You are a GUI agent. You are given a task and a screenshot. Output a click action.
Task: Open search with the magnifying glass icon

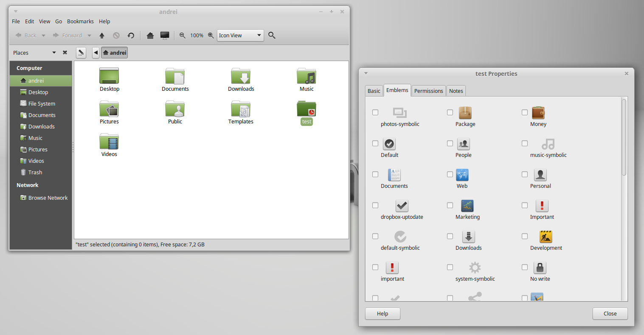tap(272, 35)
